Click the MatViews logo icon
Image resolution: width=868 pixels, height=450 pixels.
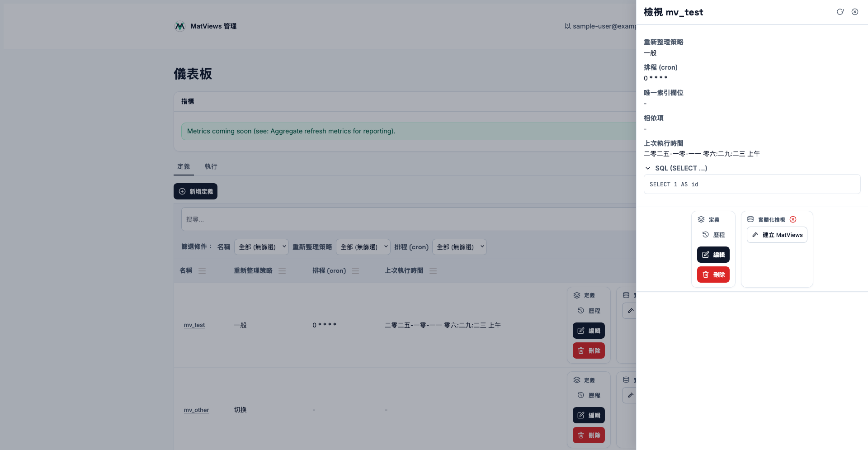(x=180, y=26)
